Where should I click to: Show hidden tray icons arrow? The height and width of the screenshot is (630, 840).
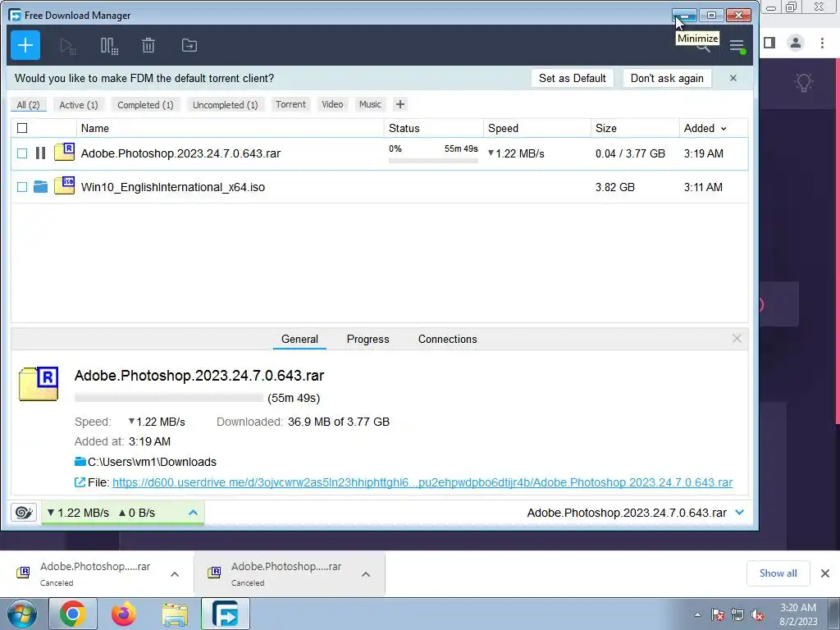point(697,615)
